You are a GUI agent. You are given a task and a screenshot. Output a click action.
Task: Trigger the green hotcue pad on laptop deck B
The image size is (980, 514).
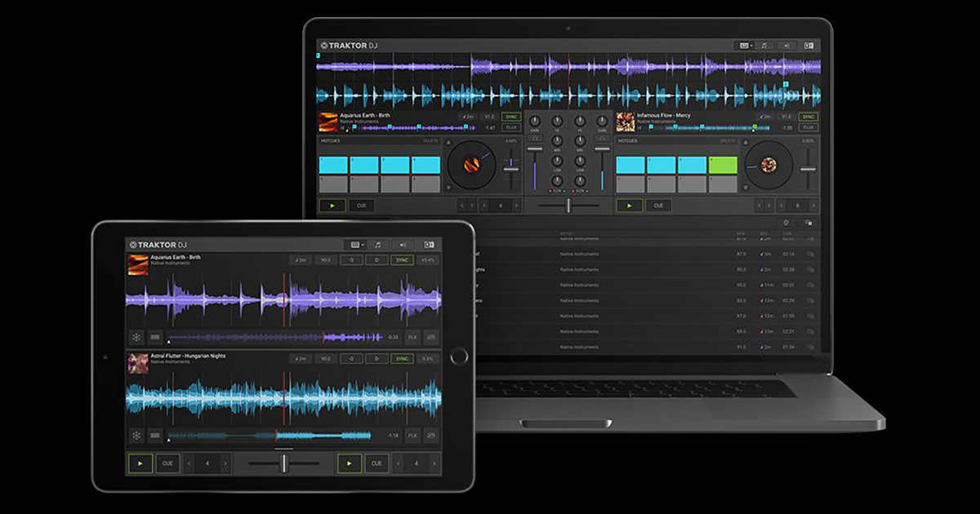tap(723, 165)
